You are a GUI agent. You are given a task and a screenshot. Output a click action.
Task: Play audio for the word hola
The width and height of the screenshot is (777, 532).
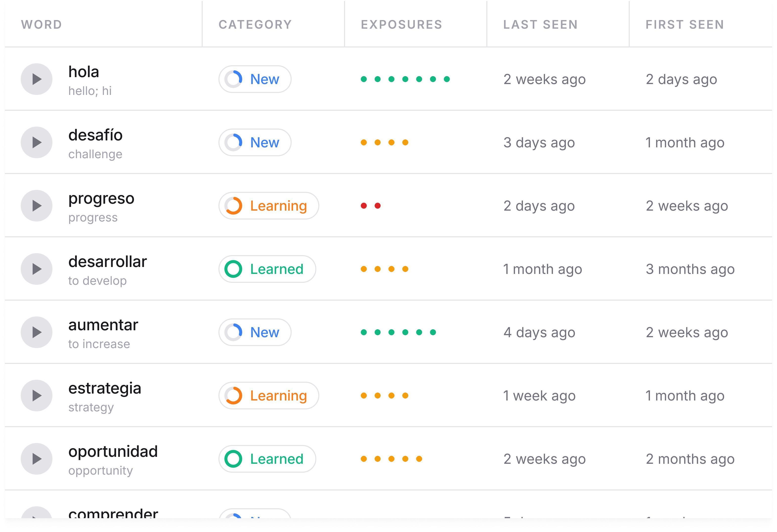pyautogui.click(x=36, y=79)
